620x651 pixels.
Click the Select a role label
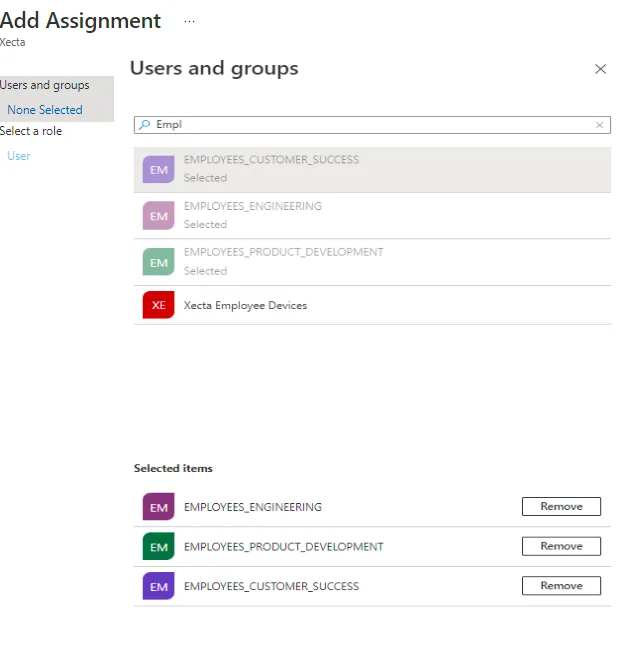[31, 131]
